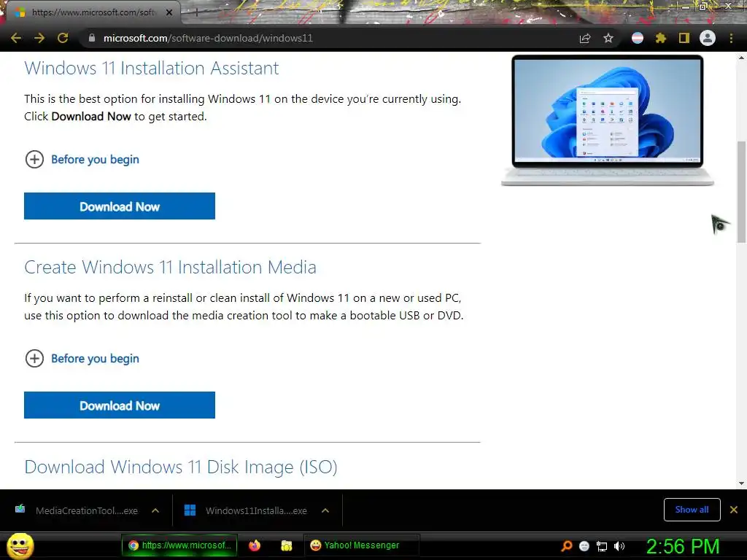
Task: Open a new browser tab
Action: 196,13
